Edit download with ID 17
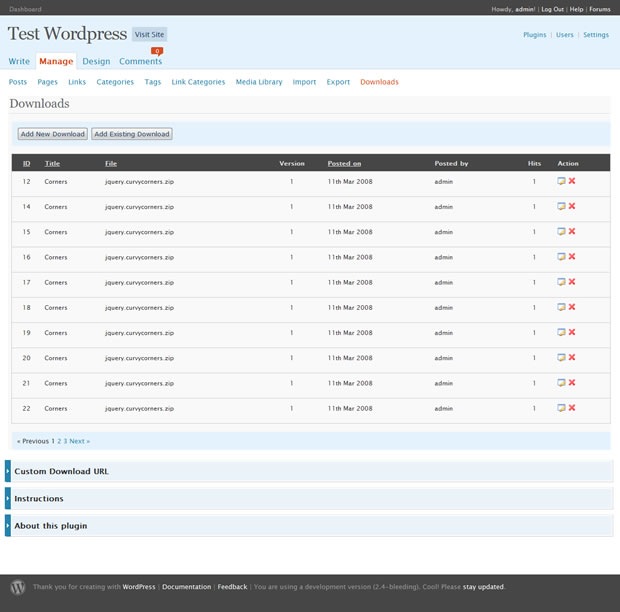The image size is (620, 612). [x=561, y=282]
